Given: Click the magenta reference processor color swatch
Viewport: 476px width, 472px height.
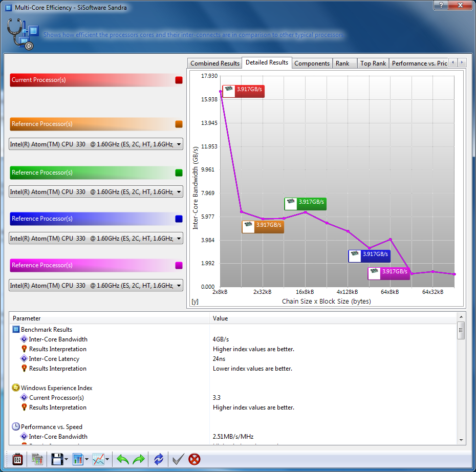Looking at the screenshot, I should (179, 265).
